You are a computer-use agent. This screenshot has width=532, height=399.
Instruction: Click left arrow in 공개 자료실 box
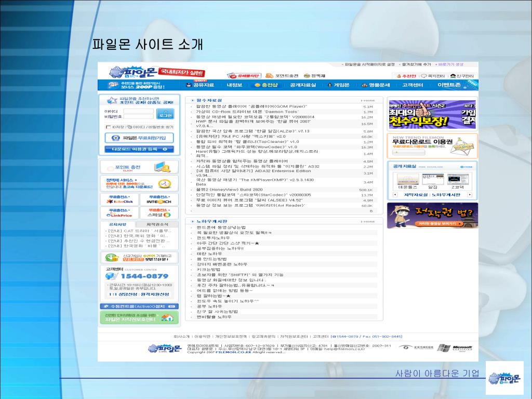[x=395, y=195]
